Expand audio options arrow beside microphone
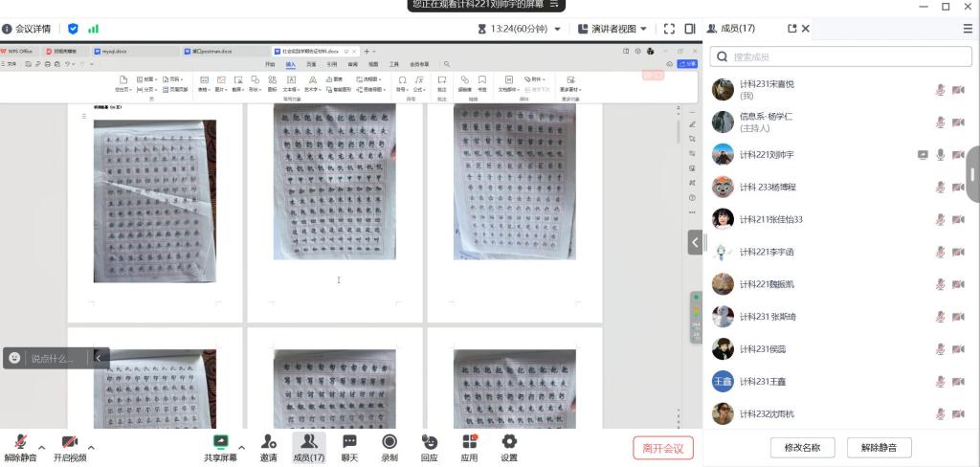This screenshot has height=467, width=980. pyautogui.click(x=41, y=447)
